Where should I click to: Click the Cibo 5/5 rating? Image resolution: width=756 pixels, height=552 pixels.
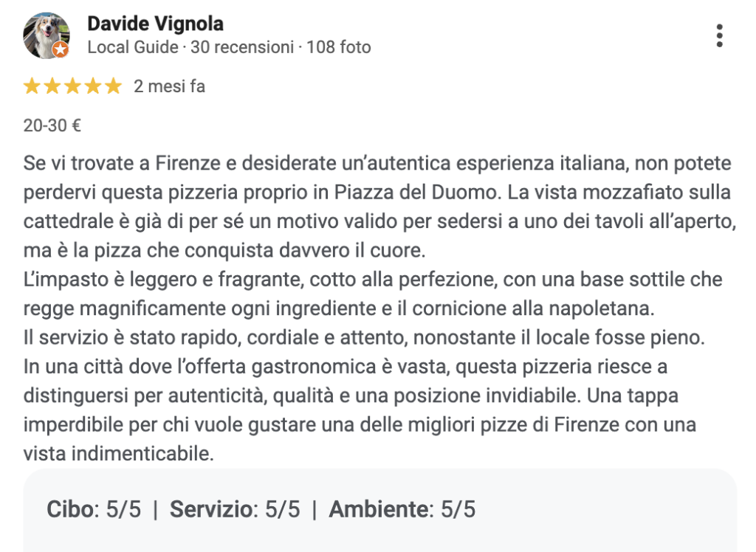tap(94, 509)
